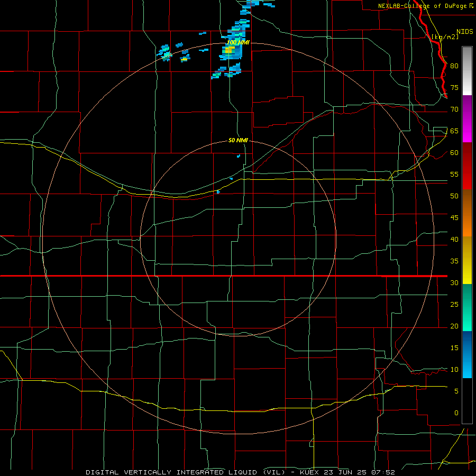The image size is (476, 476).
Task: Click the 50 value on the VIL scale
Action: click(454, 196)
